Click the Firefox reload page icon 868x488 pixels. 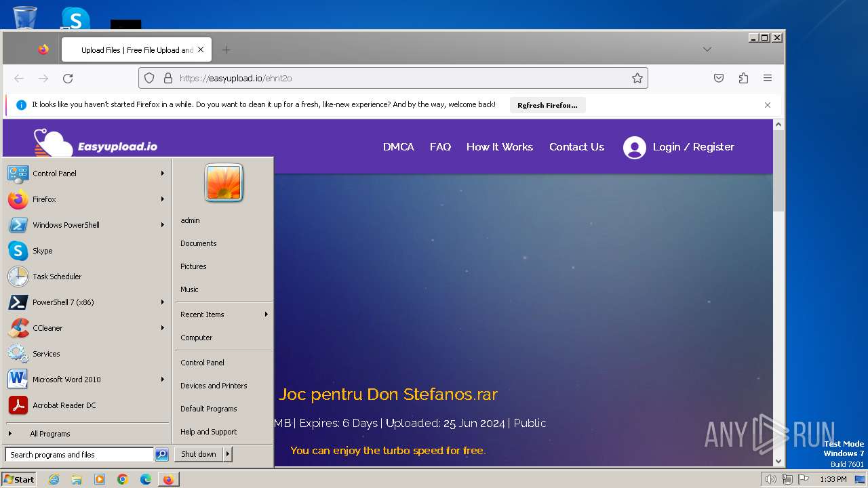tap(68, 79)
